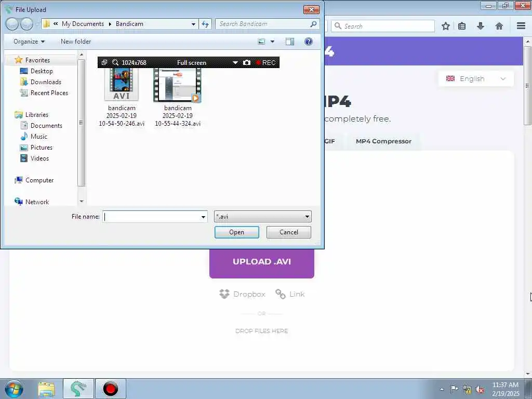Click the taskbar Bandicam record icon
532x399 pixels.
pyautogui.click(x=110, y=389)
